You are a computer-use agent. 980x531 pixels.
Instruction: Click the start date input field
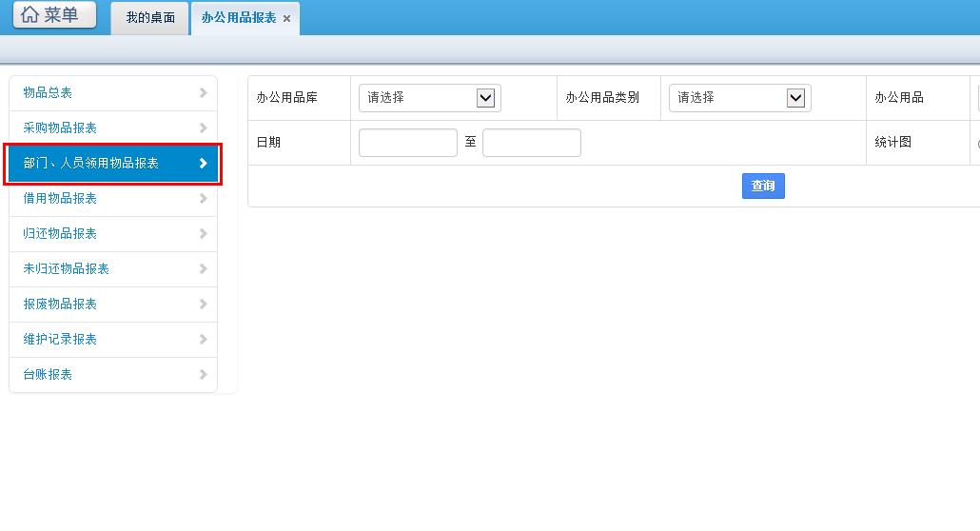(407, 143)
